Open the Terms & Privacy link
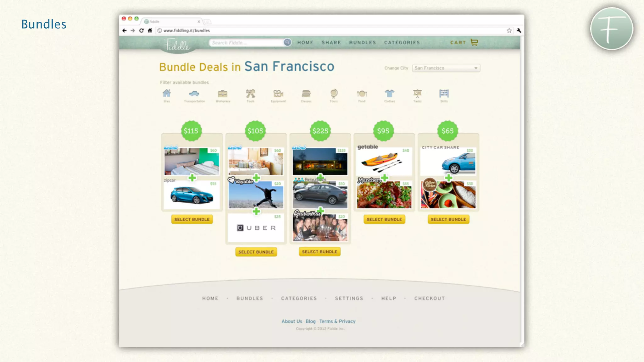644x362 pixels. pyautogui.click(x=337, y=321)
